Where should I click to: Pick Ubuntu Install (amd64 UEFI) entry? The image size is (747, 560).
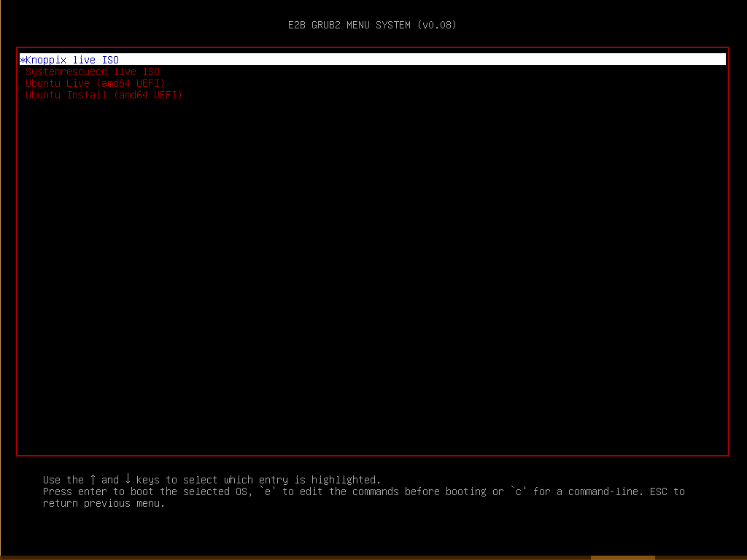coord(104,95)
